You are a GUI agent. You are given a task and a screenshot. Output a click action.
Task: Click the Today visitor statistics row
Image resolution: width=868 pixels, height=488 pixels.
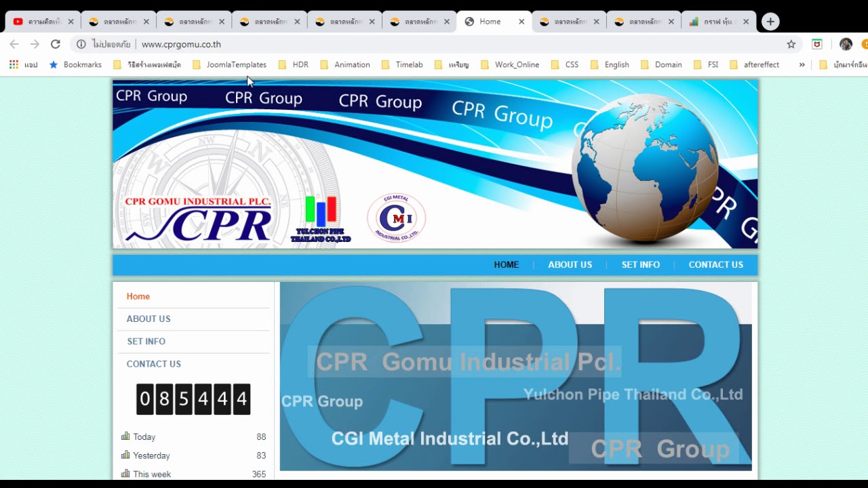pyautogui.click(x=193, y=437)
